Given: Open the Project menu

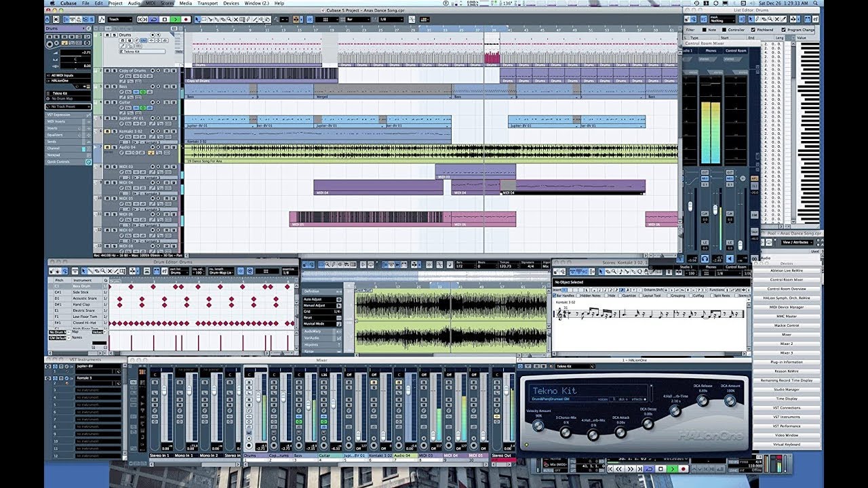Looking at the screenshot, I should point(115,3).
